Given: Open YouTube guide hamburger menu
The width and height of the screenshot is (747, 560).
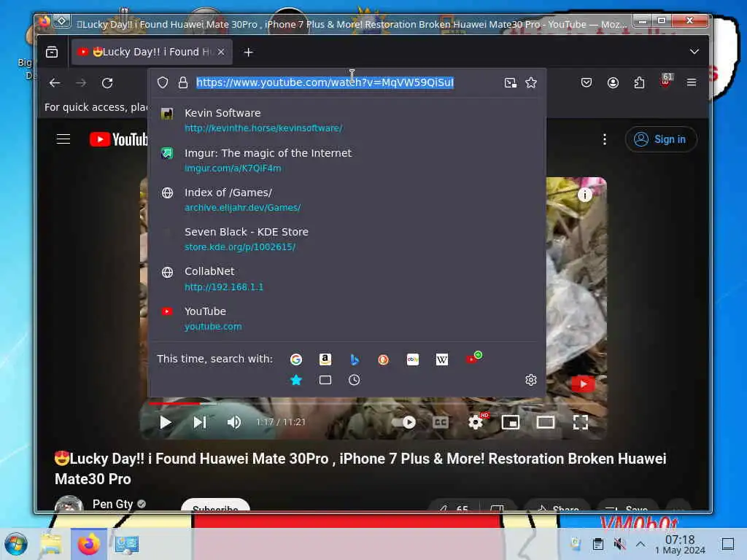Looking at the screenshot, I should click(63, 139).
